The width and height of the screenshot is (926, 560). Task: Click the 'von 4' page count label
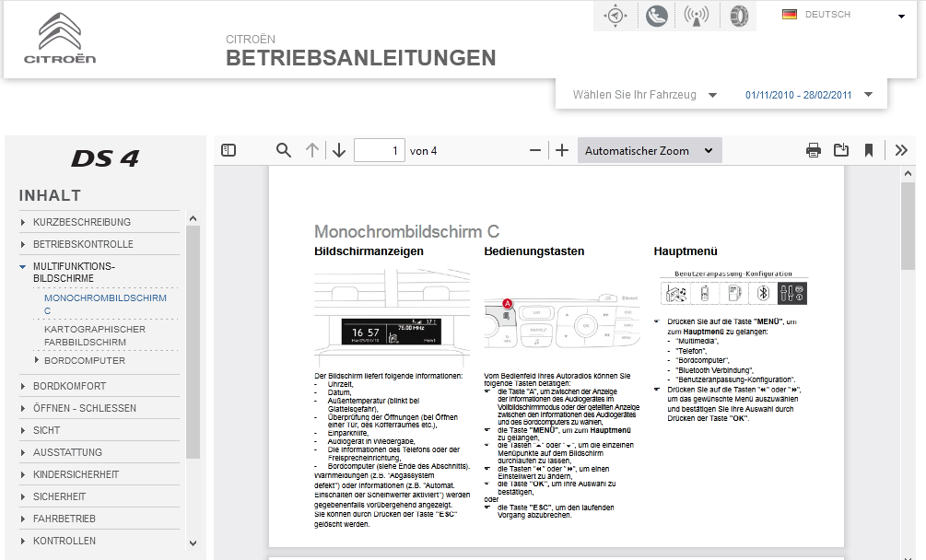[x=424, y=151]
